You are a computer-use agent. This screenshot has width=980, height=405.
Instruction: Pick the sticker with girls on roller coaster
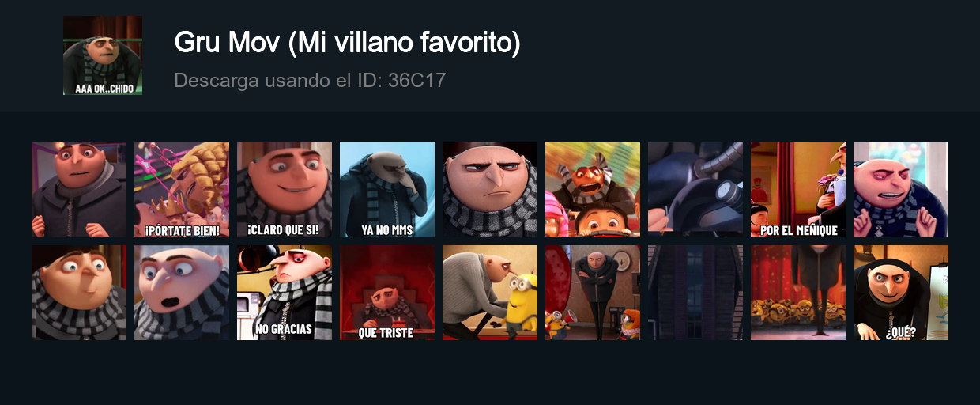[x=593, y=190]
